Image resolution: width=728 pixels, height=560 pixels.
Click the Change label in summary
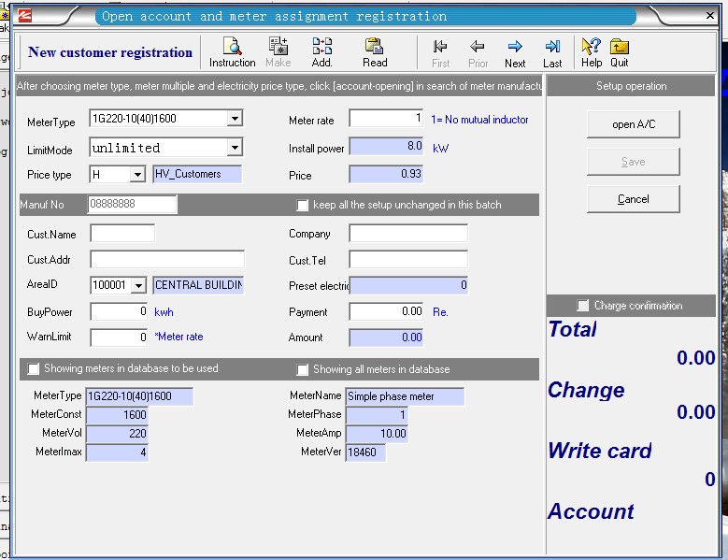click(586, 390)
